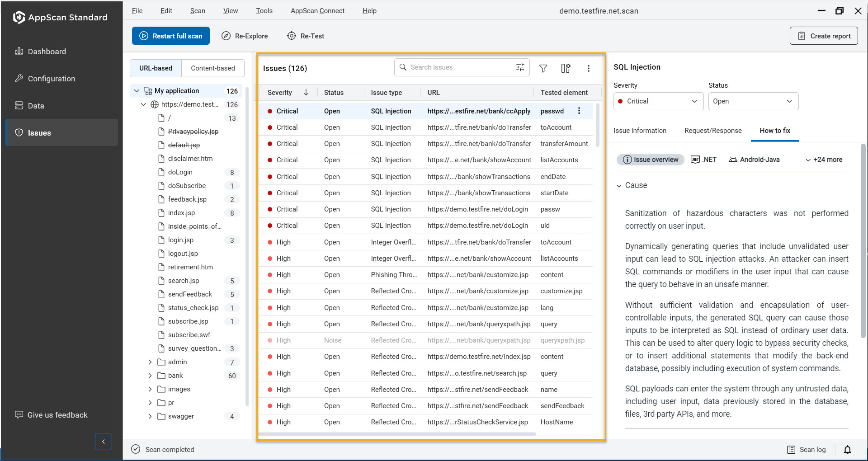Open the Scan menu
This screenshot has width=868, height=461.
point(197,11)
